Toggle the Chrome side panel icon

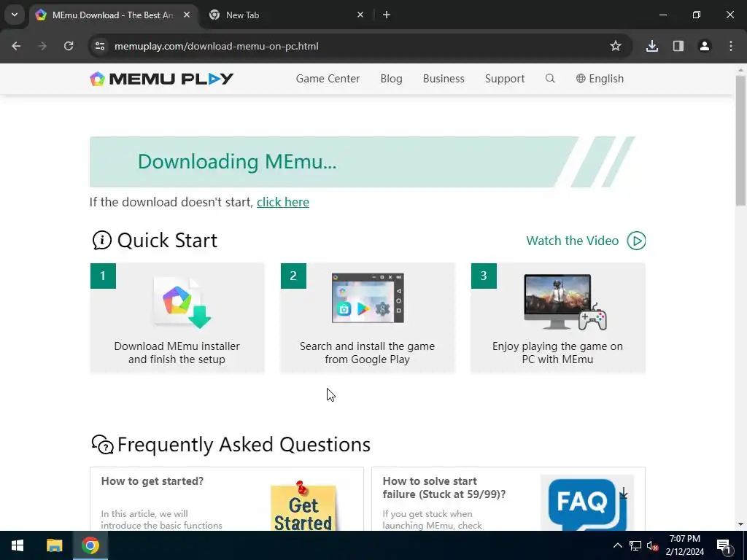tap(678, 46)
